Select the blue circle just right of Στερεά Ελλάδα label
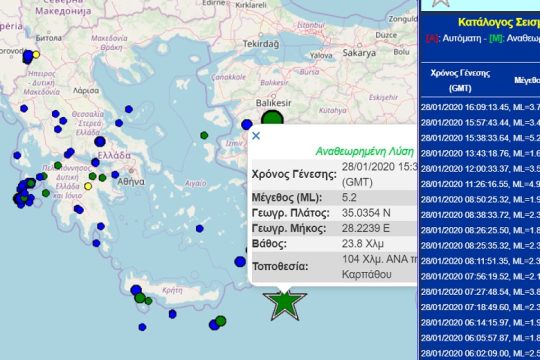This screenshot has height=360, width=540. tap(119, 123)
